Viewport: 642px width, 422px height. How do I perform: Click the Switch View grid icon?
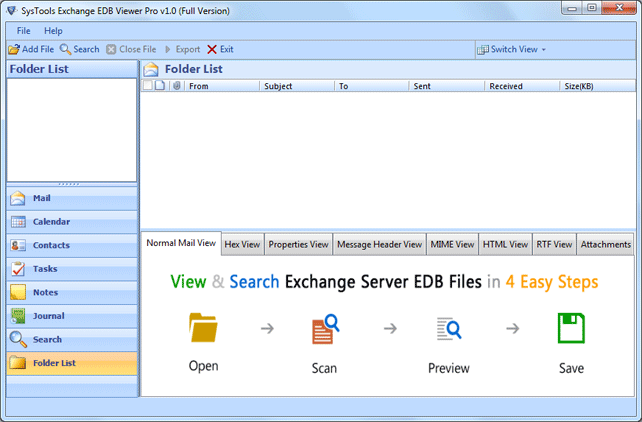(483, 50)
